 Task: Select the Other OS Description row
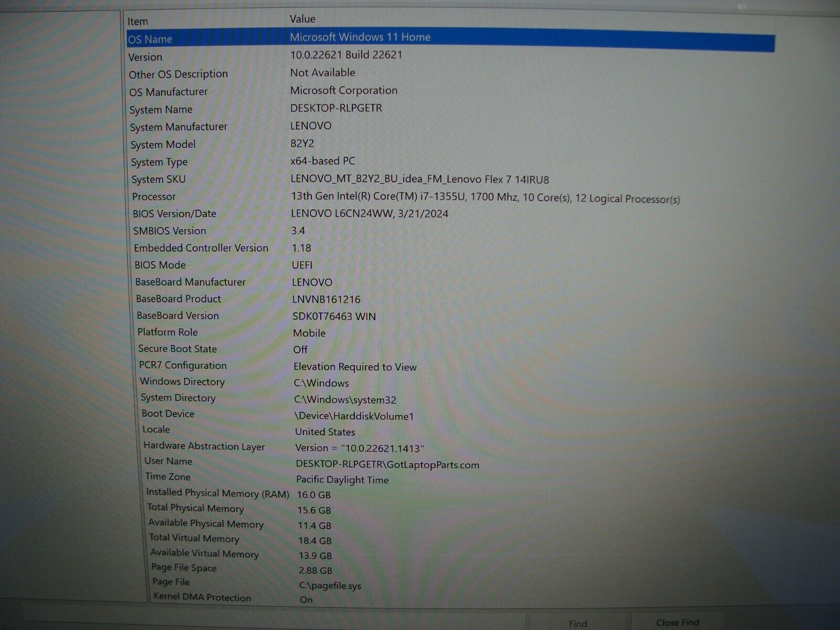point(178,74)
